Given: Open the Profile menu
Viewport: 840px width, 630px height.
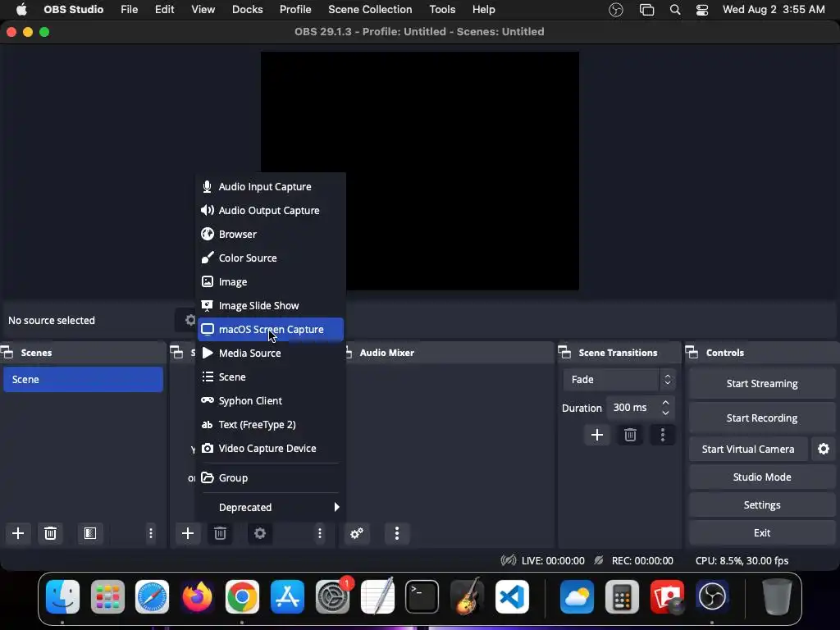Looking at the screenshot, I should click(x=295, y=10).
